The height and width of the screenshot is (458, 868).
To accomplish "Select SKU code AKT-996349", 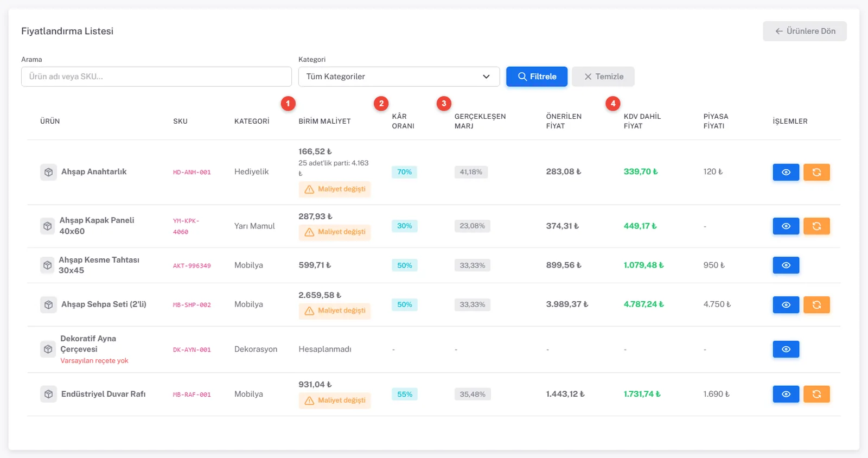I will (x=192, y=266).
